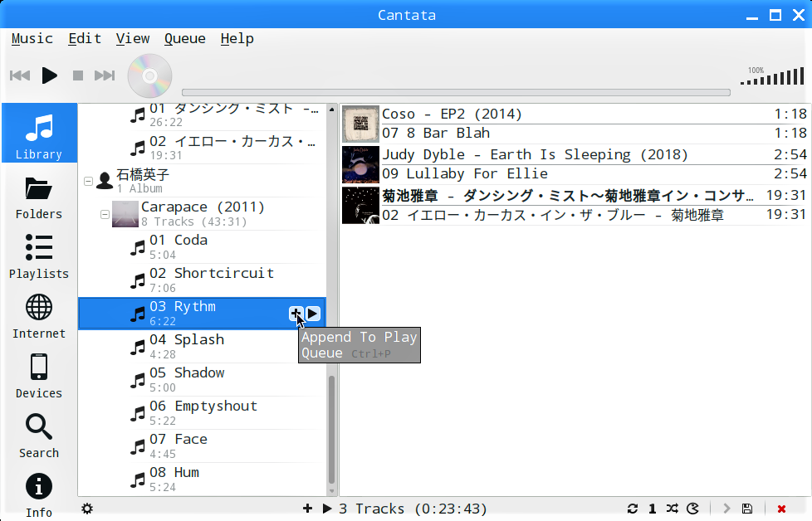Open the Internet view
Viewport: 812px width, 521px height.
tap(39, 317)
